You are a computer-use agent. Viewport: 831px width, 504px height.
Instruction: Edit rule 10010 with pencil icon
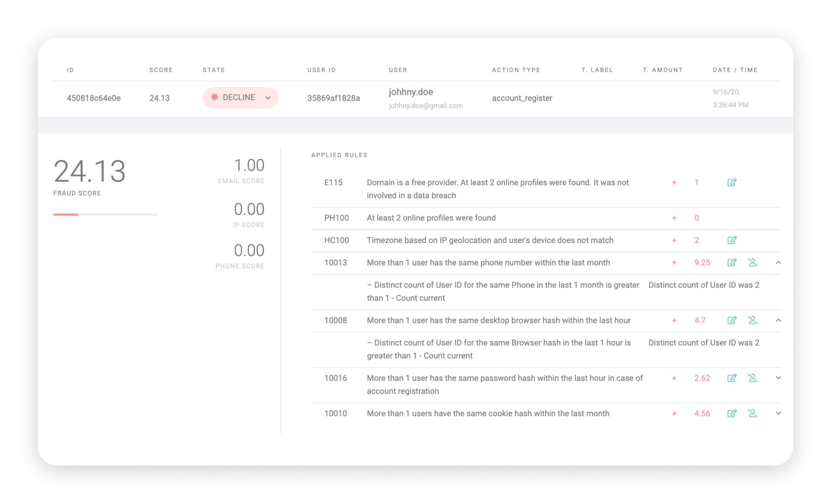point(732,414)
